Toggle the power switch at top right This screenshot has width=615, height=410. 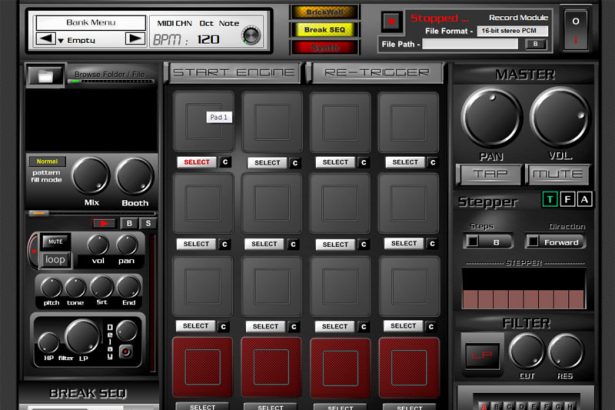pos(576,29)
